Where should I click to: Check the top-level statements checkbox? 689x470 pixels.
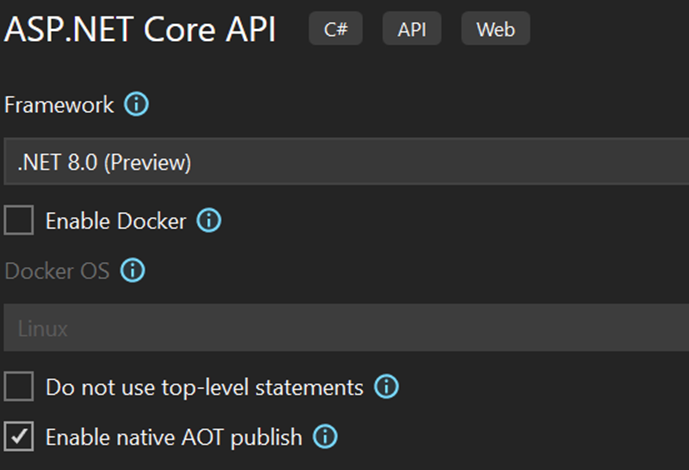point(19,387)
